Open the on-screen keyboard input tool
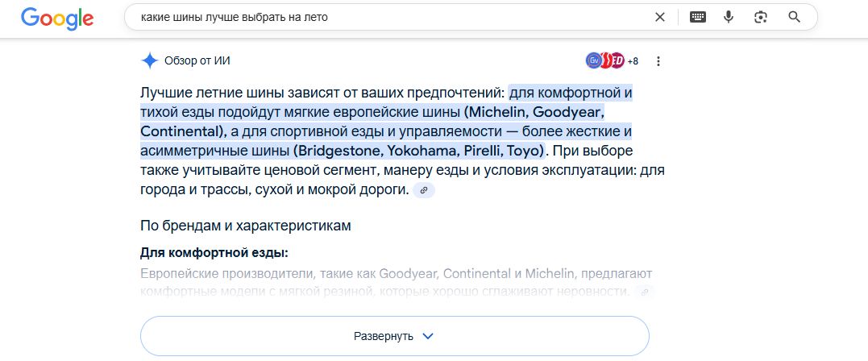This screenshot has width=868, height=361. [698, 17]
